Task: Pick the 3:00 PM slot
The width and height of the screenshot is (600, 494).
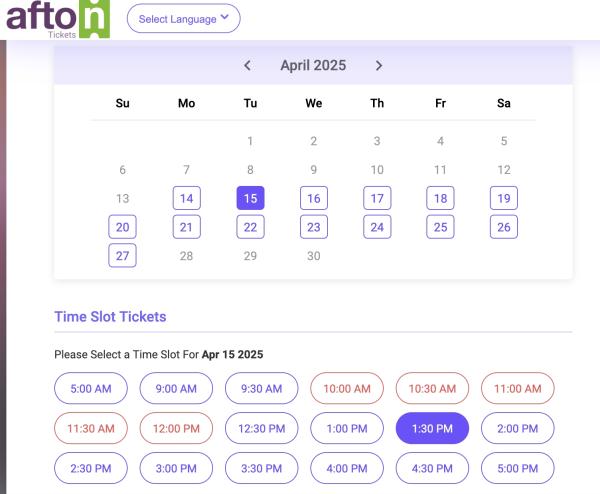Action: (176, 468)
